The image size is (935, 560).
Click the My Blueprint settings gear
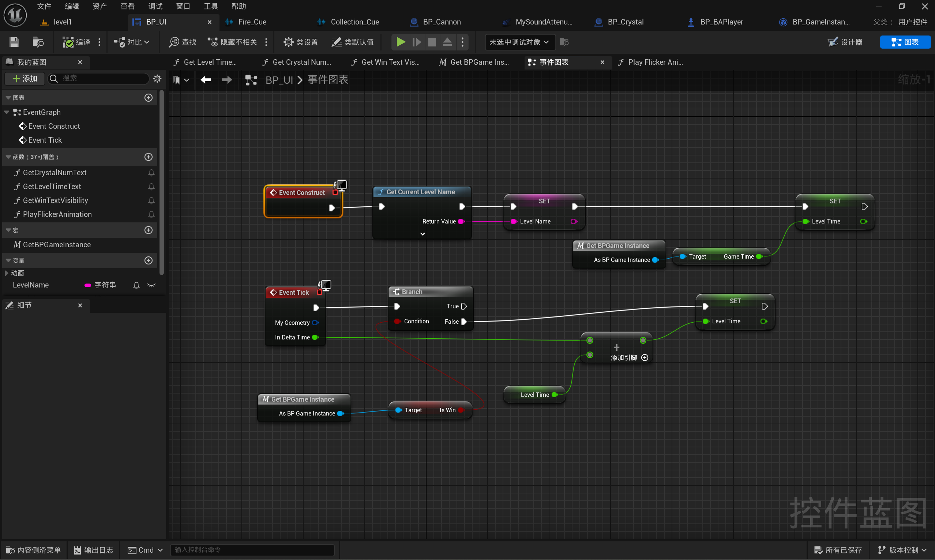pos(157,79)
